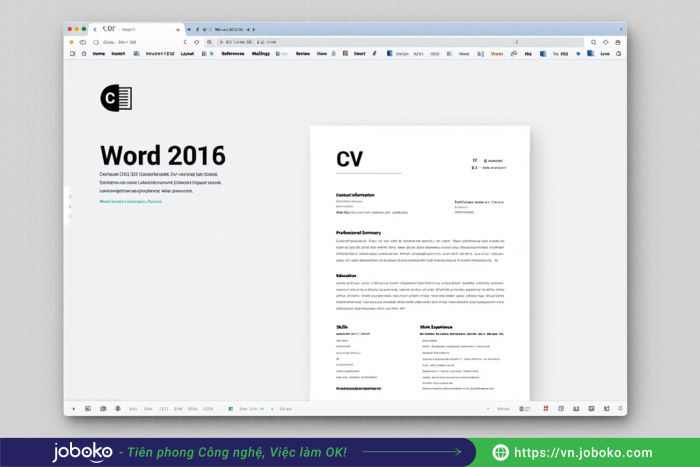Click the back chevron inside the browser tab

coord(95,29)
